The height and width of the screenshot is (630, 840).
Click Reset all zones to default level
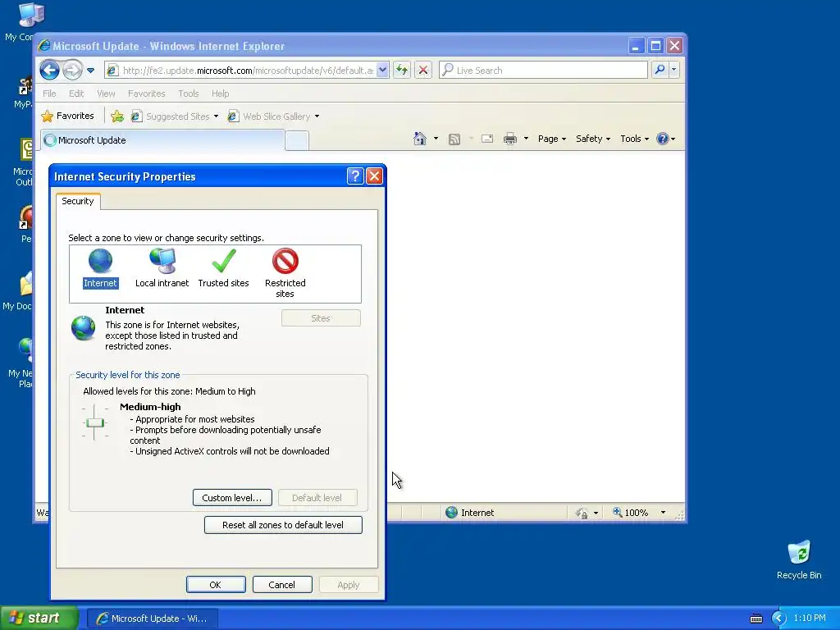click(283, 525)
